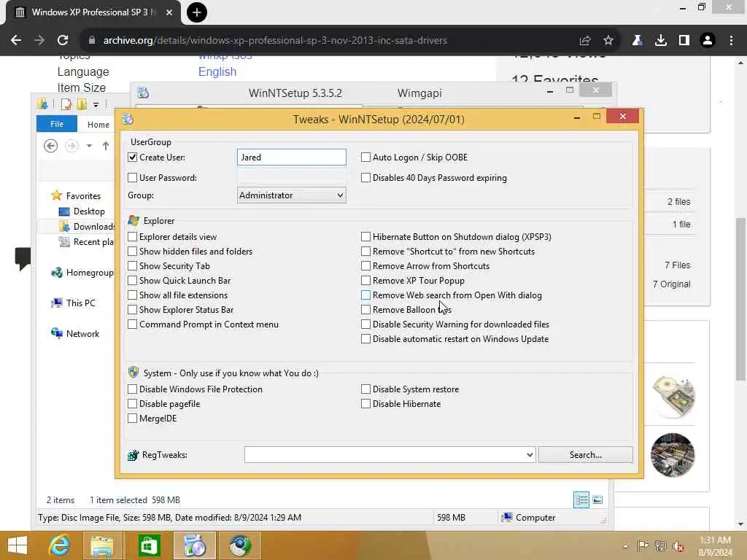Check Show hidden files and folders

pyautogui.click(x=133, y=252)
